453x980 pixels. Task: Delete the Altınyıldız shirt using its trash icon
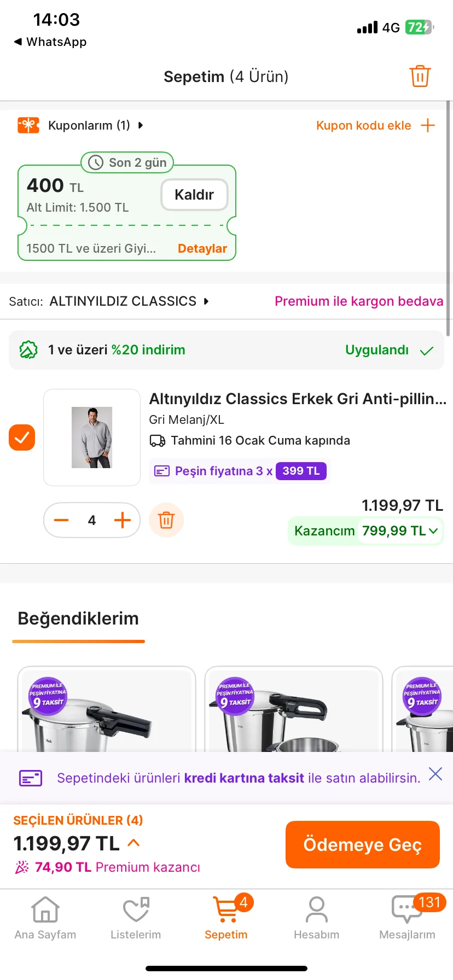point(166,520)
